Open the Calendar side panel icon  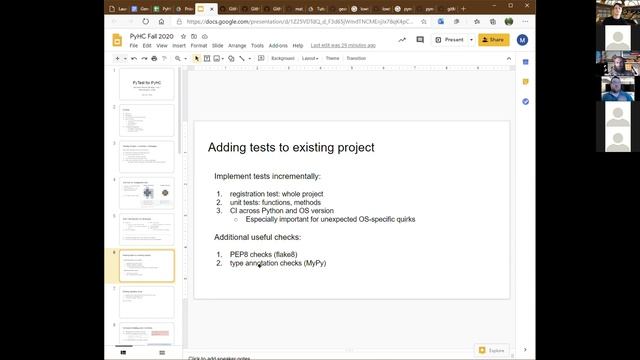526,62
